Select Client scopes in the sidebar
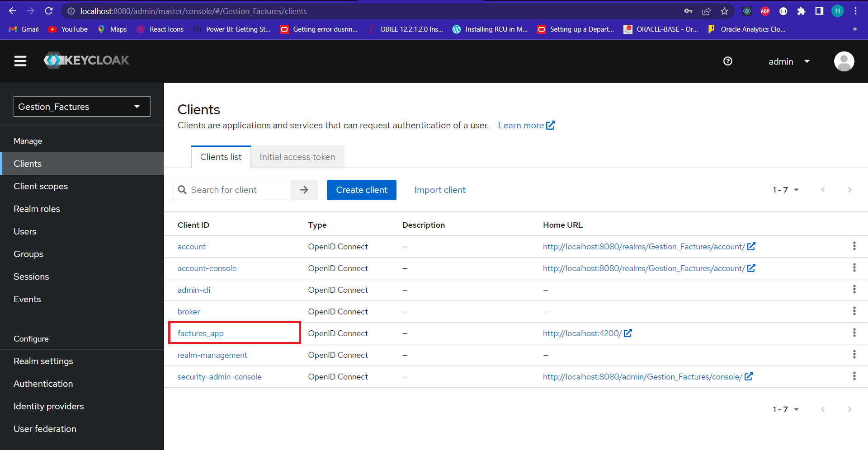The image size is (868, 450). click(x=41, y=186)
